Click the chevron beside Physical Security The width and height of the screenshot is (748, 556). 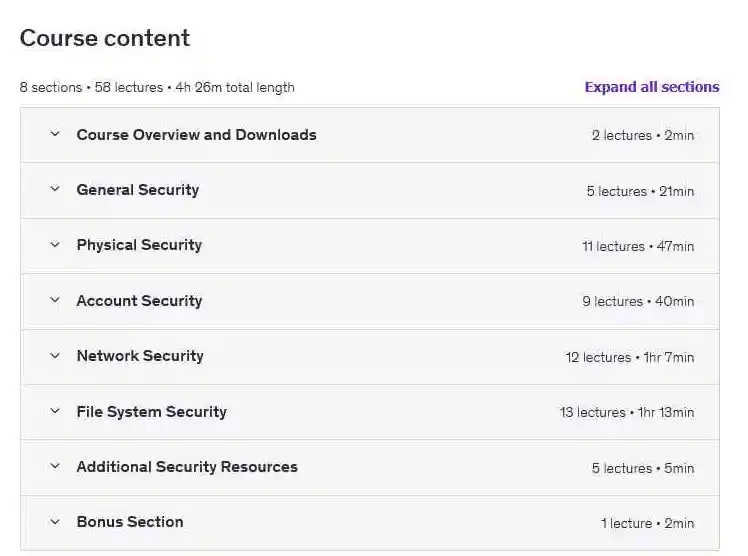point(55,244)
